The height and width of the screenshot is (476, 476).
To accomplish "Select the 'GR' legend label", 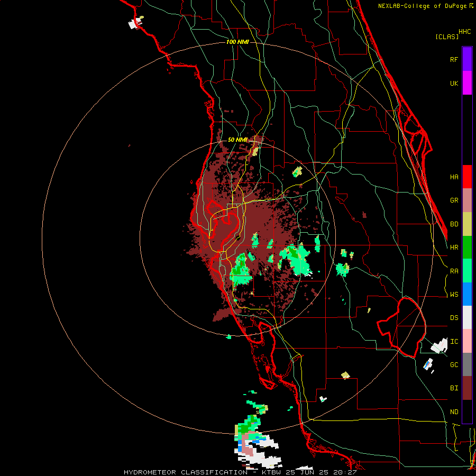I will 454,200.
